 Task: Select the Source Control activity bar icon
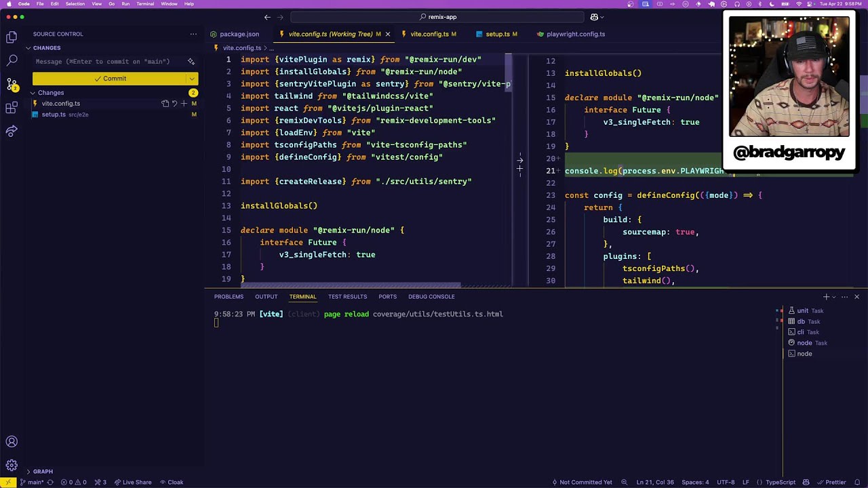tap(11, 85)
